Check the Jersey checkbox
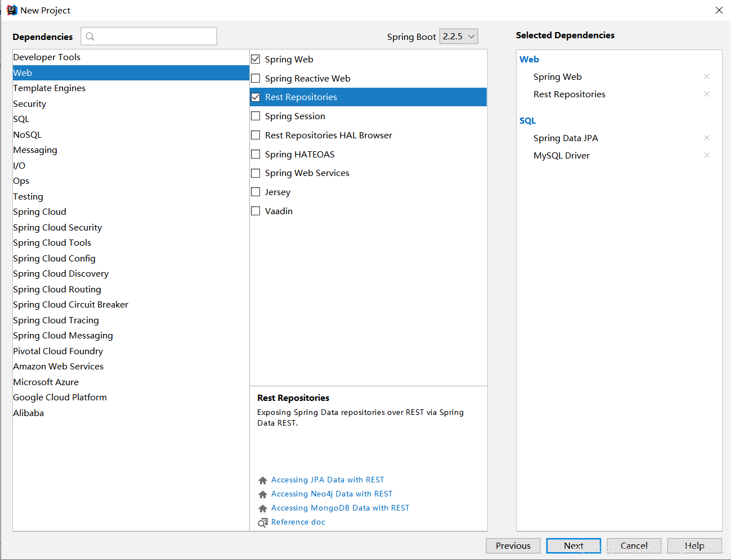 (x=255, y=192)
